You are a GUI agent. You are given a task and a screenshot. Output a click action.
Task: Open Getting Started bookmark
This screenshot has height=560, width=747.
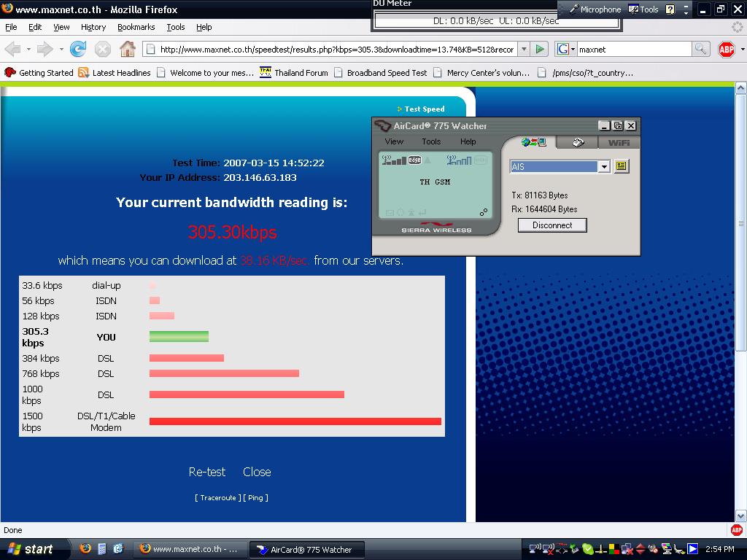39,72
